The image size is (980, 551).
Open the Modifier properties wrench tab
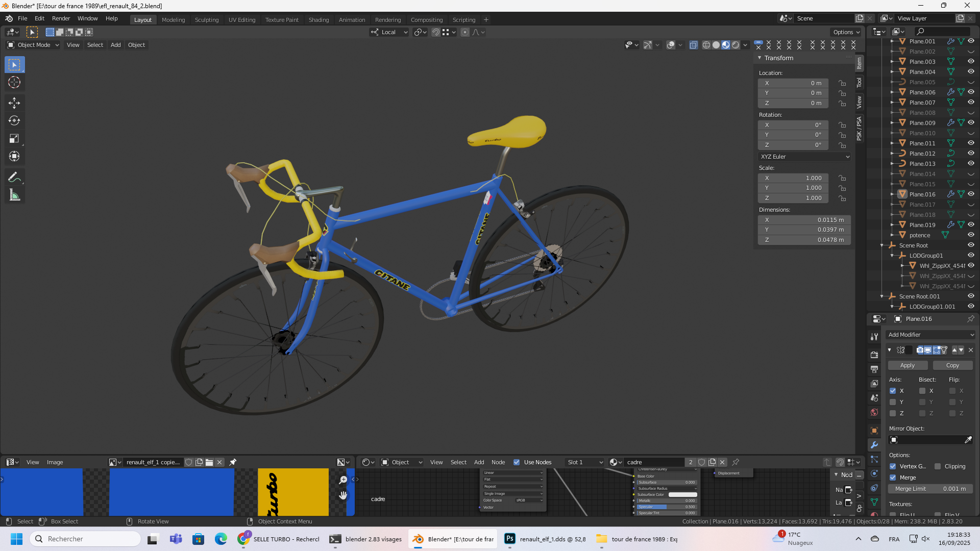(874, 445)
